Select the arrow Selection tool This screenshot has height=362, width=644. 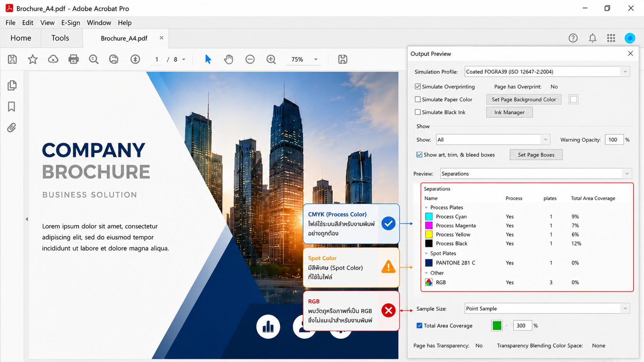tap(208, 59)
